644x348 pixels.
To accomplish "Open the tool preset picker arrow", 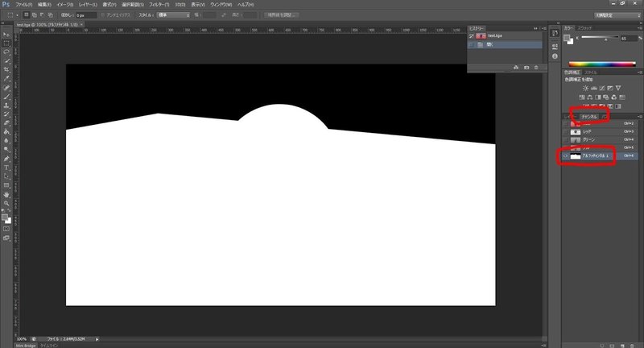I will (x=17, y=14).
